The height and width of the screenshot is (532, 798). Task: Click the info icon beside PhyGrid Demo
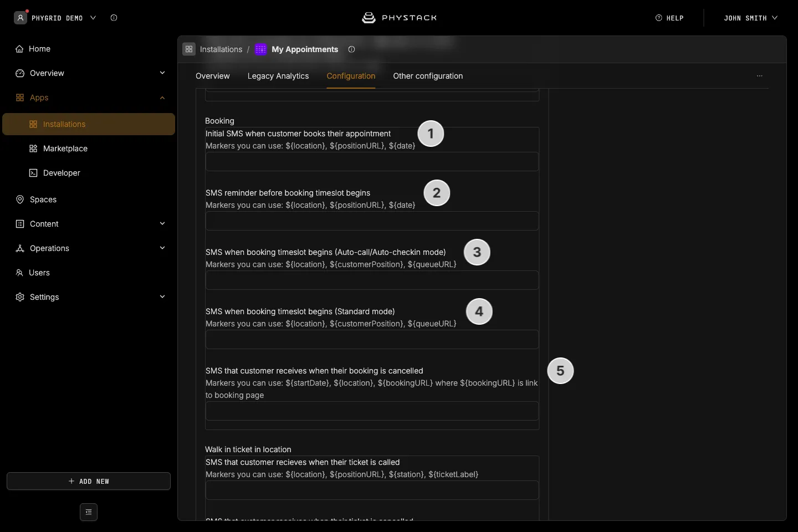(x=114, y=18)
